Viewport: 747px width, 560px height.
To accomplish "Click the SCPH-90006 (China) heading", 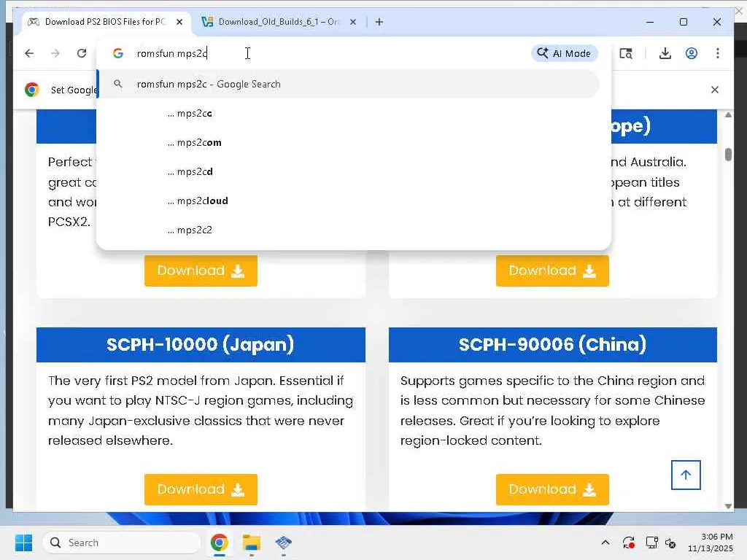I will tap(552, 344).
